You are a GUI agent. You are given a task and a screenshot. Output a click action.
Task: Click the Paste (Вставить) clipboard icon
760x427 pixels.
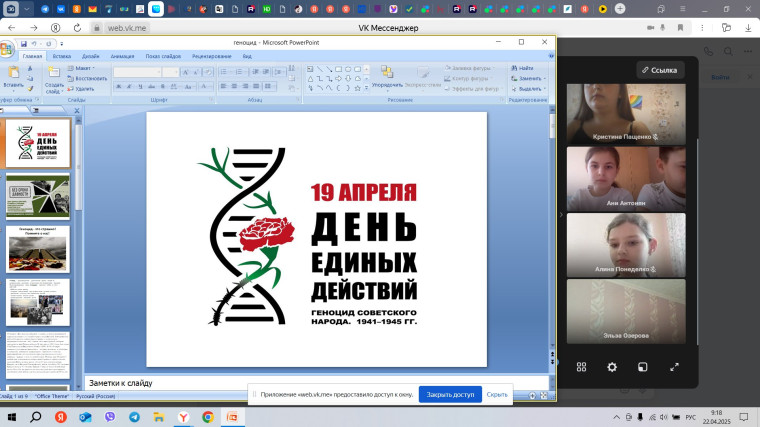[x=13, y=73]
